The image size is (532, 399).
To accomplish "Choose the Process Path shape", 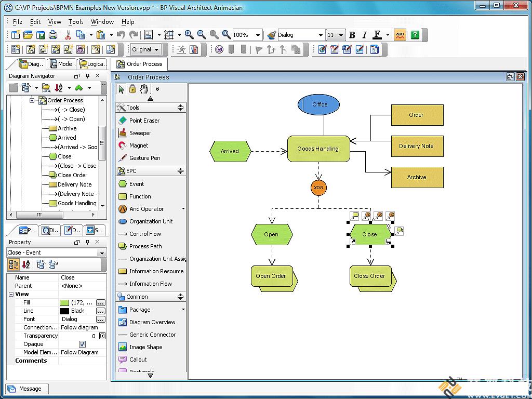I will pyautogui.click(x=140, y=246).
